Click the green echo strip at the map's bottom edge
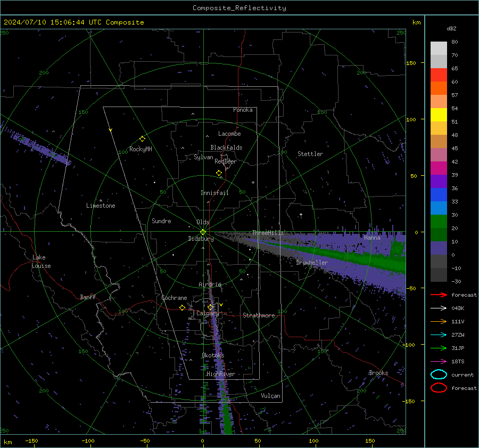The height and width of the screenshot is (448, 479). [227, 418]
